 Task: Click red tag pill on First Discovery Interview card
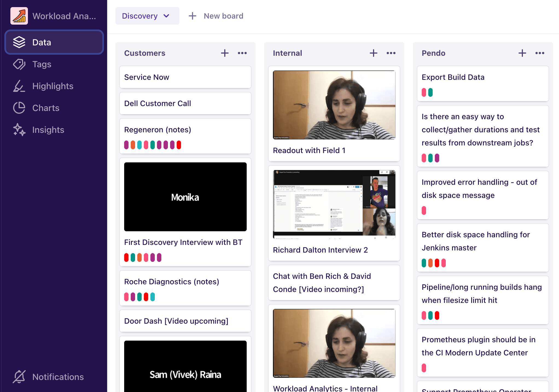(x=126, y=258)
